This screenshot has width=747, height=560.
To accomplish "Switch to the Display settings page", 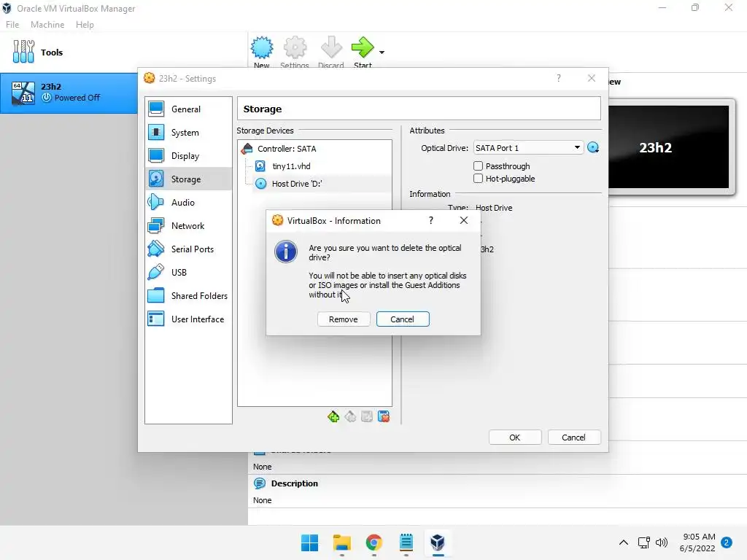I will point(188,156).
